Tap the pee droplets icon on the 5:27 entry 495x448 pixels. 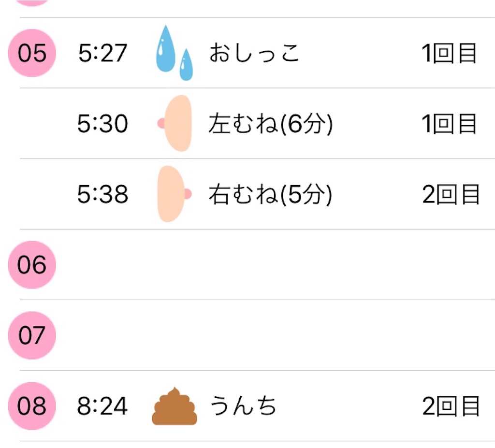174,53
